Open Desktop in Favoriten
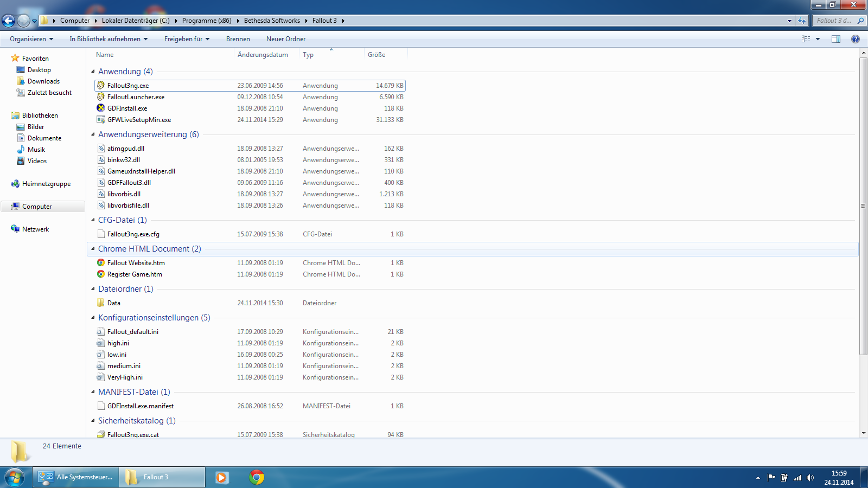 [x=39, y=69]
